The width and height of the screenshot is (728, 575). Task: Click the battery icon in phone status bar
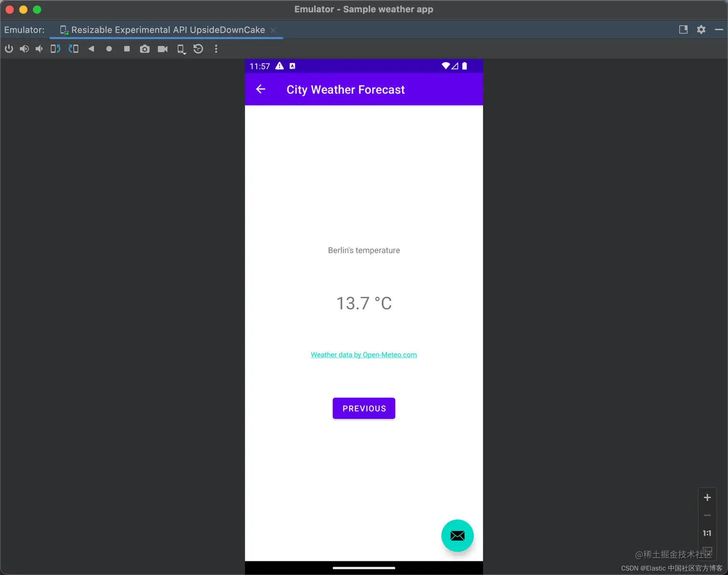point(465,66)
